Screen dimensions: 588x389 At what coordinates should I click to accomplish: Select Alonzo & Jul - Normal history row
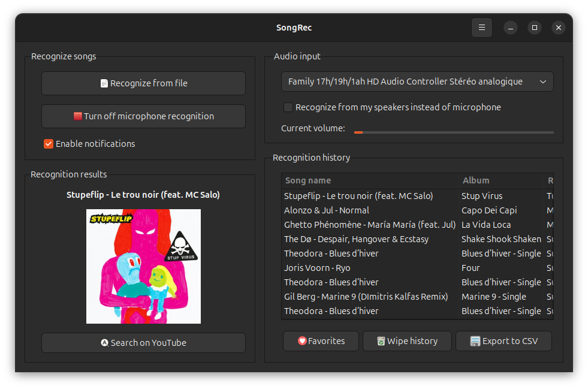(327, 210)
